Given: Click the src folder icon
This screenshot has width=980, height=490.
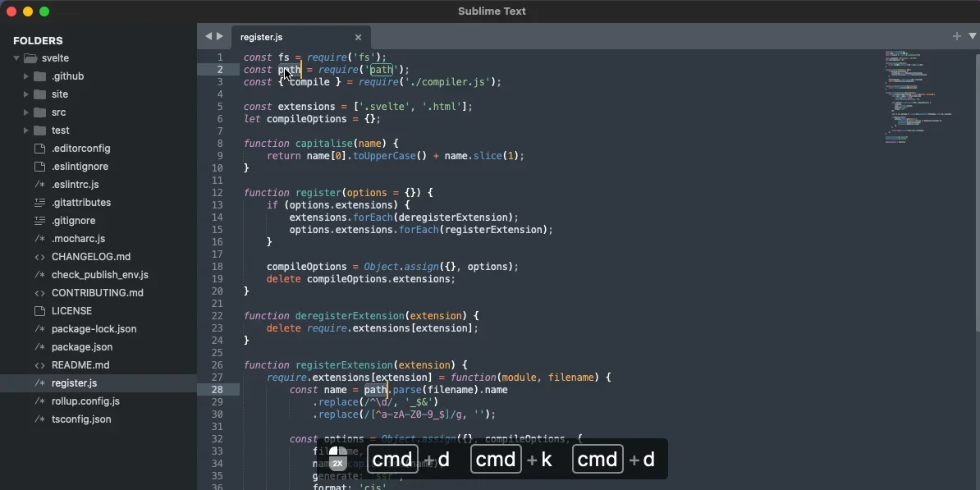Looking at the screenshot, I should [40, 112].
